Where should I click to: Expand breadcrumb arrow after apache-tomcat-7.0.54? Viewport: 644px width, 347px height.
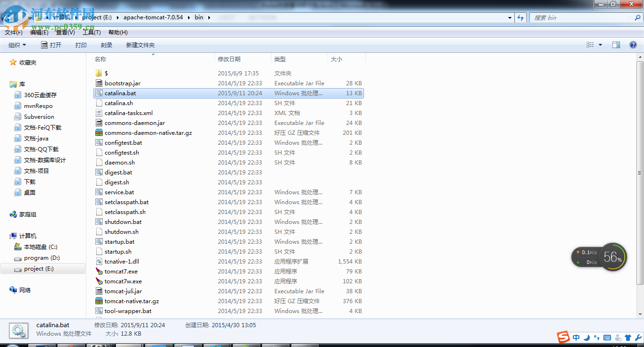coord(189,17)
